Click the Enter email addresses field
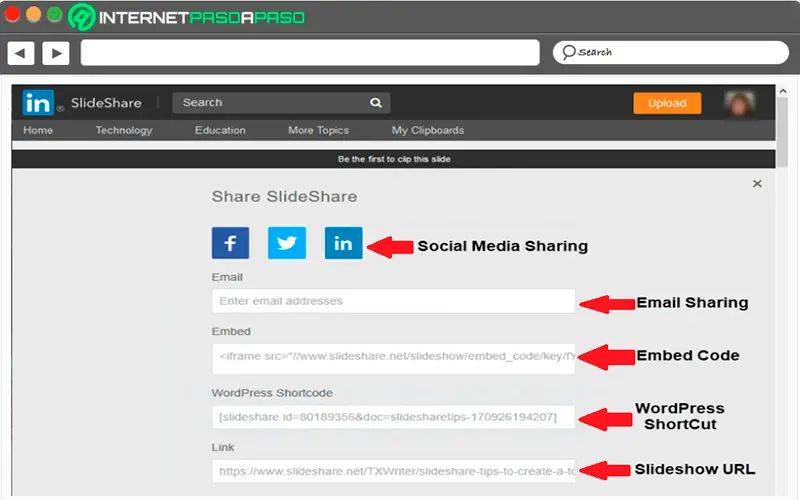This screenshot has height=500, width=800. click(x=393, y=301)
